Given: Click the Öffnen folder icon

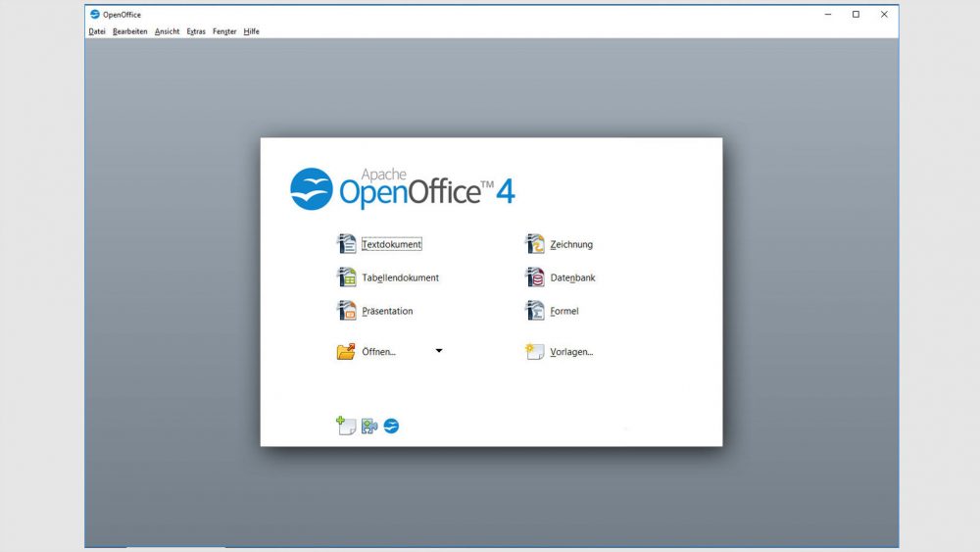Looking at the screenshot, I should 346,351.
